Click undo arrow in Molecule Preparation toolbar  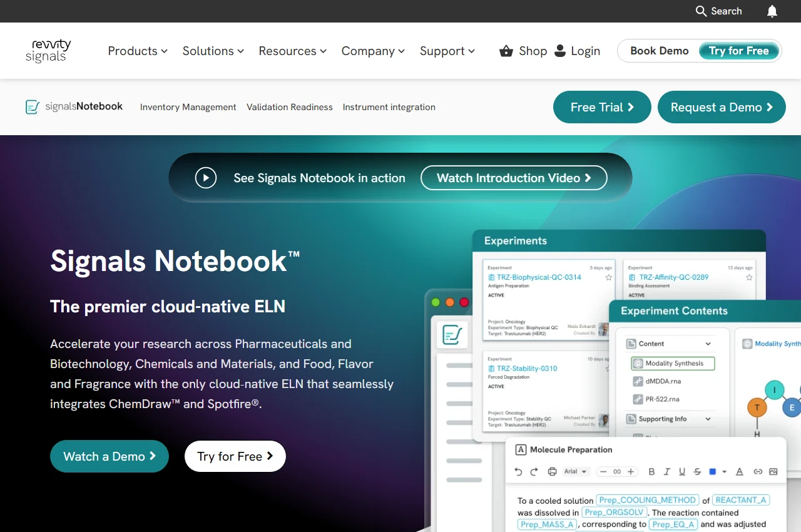pyautogui.click(x=518, y=472)
